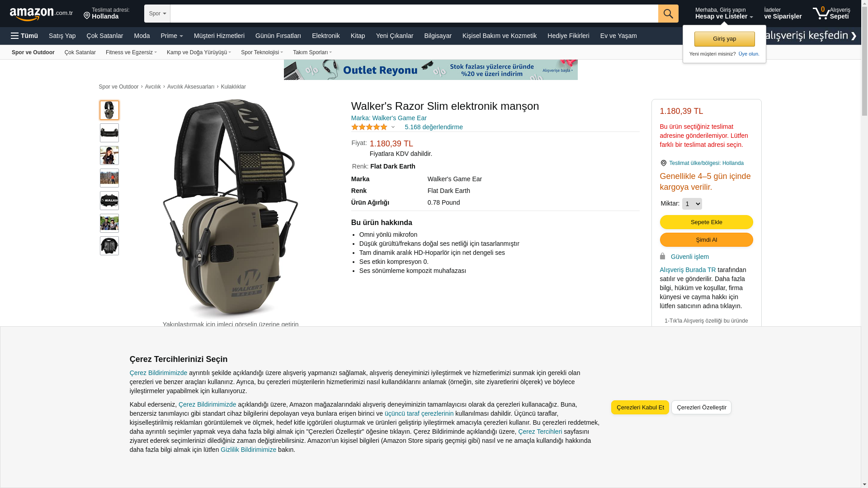Click the star rating icons
The height and width of the screenshot is (488, 868).
pyautogui.click(x=369, y=127)
